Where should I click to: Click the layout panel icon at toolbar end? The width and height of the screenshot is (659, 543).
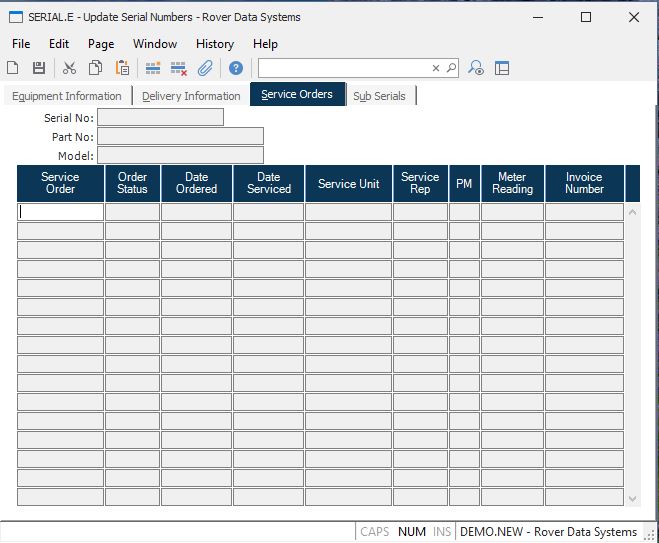[502, 68]
